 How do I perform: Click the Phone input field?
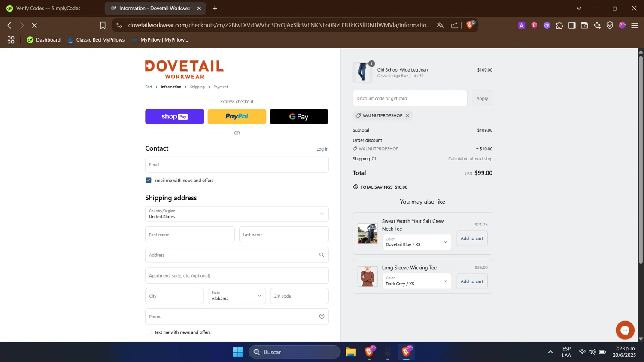tap(237, 317)
